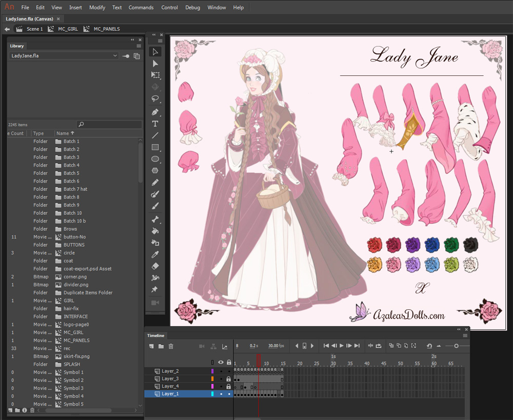Go to last frame in Timeline
Screen dimensions: 513x420
(357, 346)
